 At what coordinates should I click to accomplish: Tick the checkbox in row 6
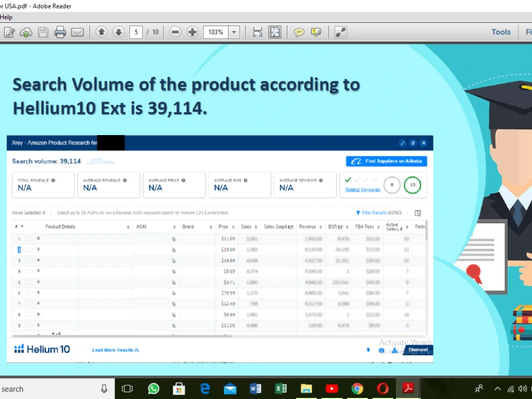[x=30, y=293]
